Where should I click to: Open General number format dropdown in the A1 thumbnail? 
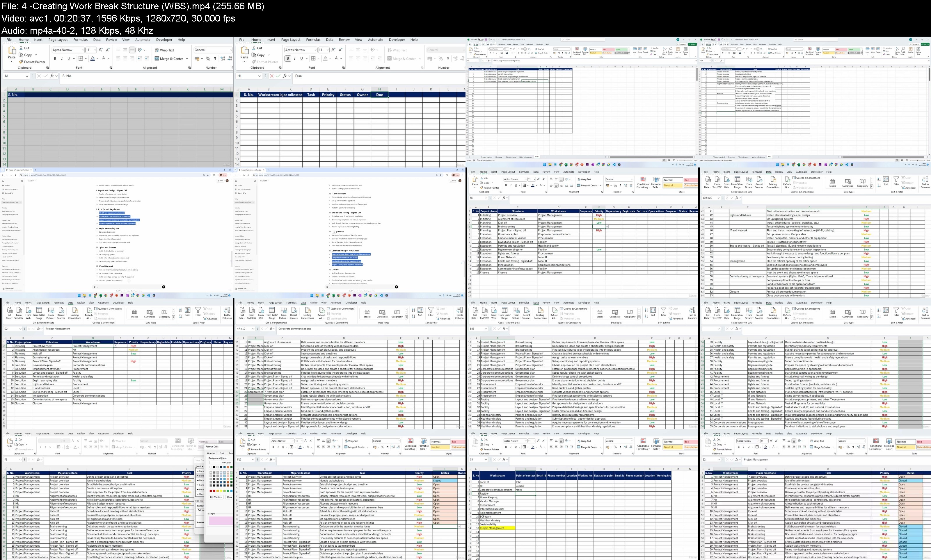tap(231, 50)
